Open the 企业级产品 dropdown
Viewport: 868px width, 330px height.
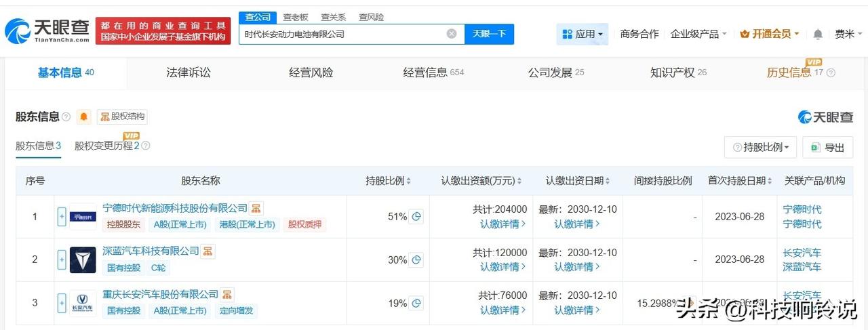pos(698,34)
